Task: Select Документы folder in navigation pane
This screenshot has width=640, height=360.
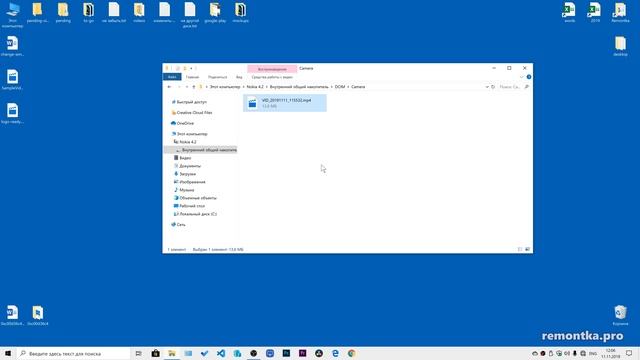Action: (x=187, y=166)
